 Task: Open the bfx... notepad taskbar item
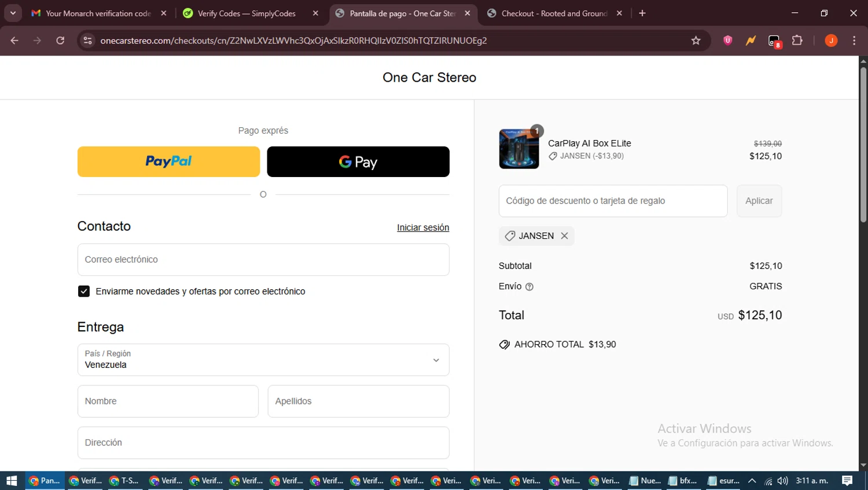[x=683, y=480]
